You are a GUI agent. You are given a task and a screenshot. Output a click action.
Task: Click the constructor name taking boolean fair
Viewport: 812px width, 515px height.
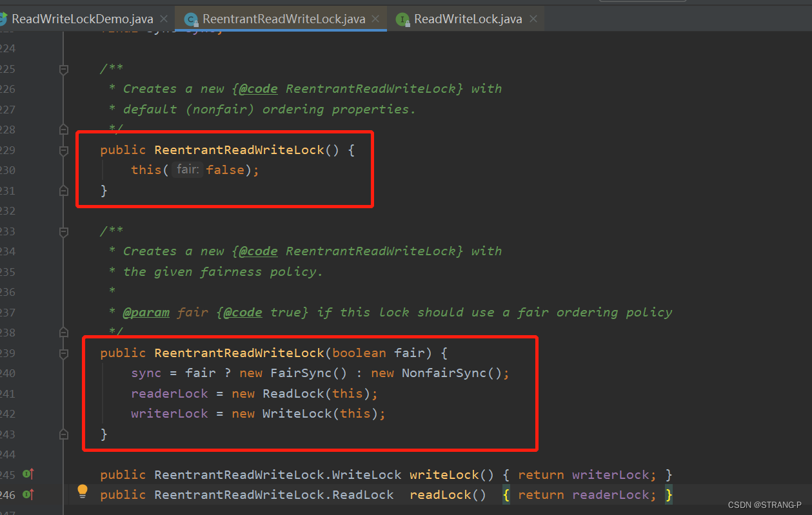239,353
